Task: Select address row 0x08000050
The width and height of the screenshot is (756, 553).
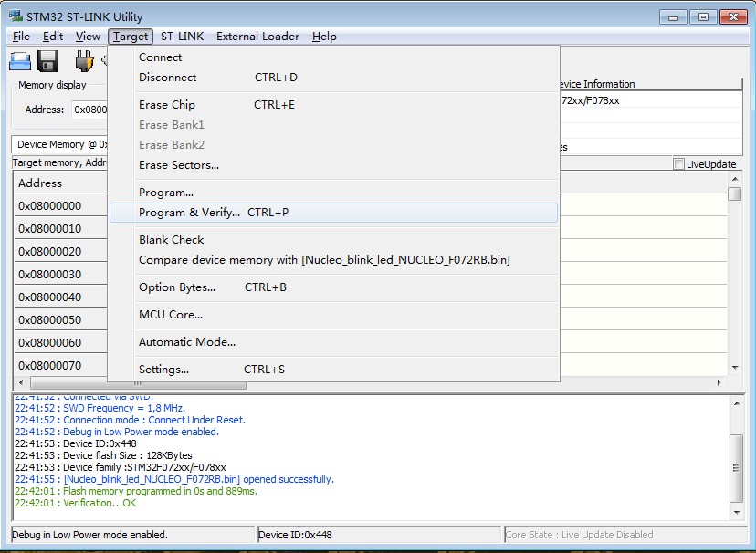Action: tap(59, 320)
